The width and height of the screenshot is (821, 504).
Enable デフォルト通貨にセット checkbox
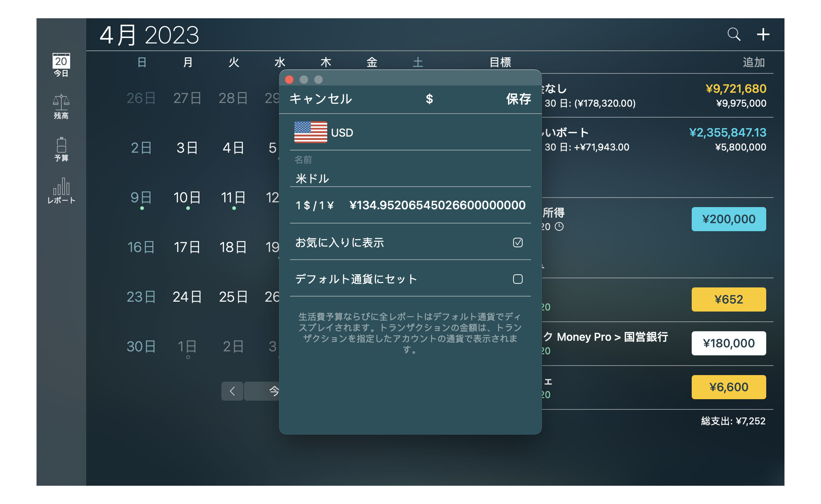tap(518, 279)
